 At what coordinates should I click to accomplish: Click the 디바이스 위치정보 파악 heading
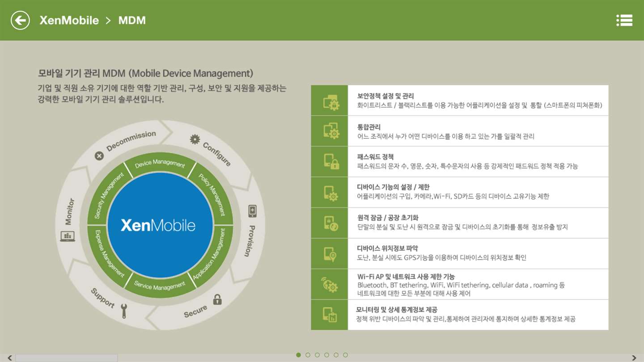point(387,248)
